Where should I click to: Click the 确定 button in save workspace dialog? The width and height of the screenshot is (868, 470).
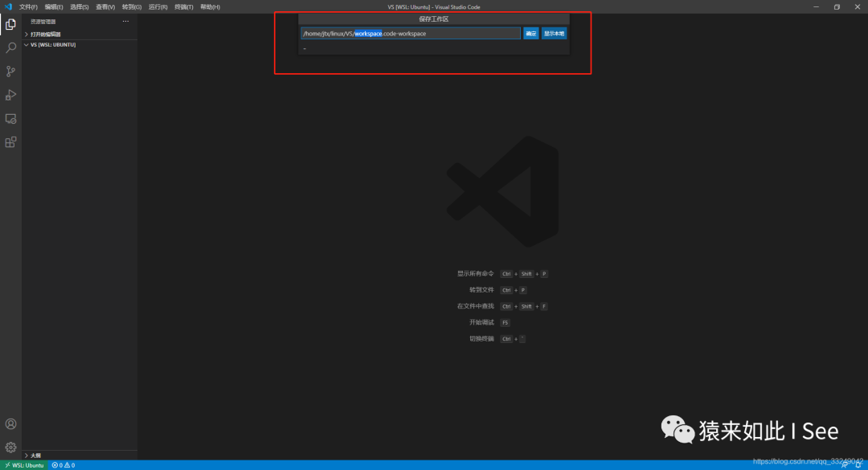pyautogui.click(x=531, y=34)
